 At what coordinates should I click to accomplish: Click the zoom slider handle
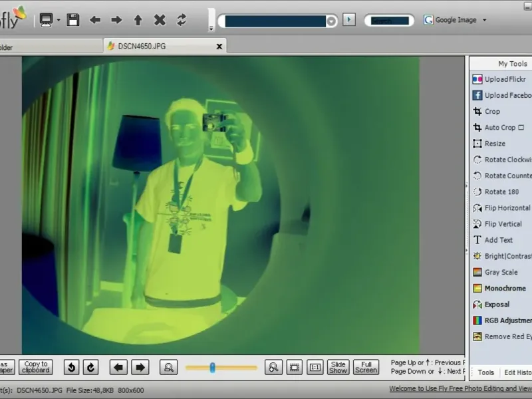213,367
